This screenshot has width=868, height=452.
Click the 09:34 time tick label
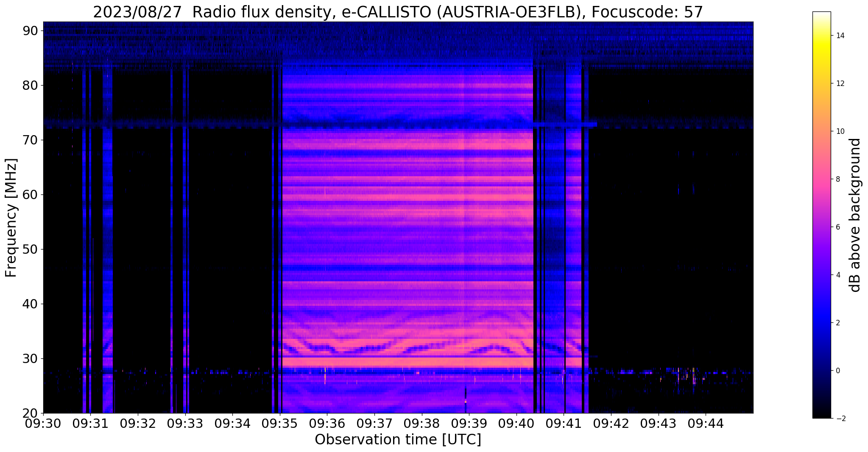[232, 424]
